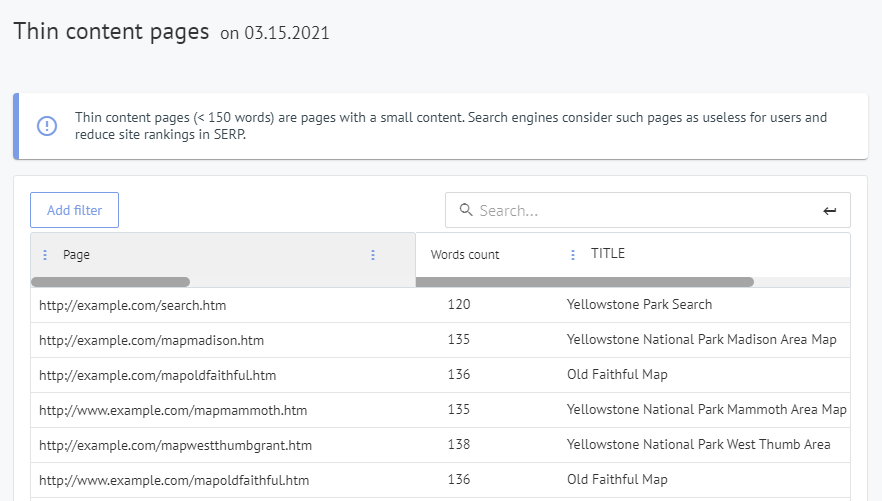The height and width of the screenshot is (501, 882).
Task: Open the www.example.com/mapmammoth.htm link
Action: pos(172,410)
